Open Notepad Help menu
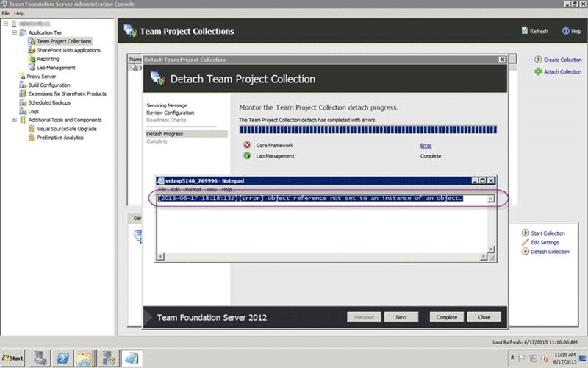The image size is (588, 368). coord(226,190)
